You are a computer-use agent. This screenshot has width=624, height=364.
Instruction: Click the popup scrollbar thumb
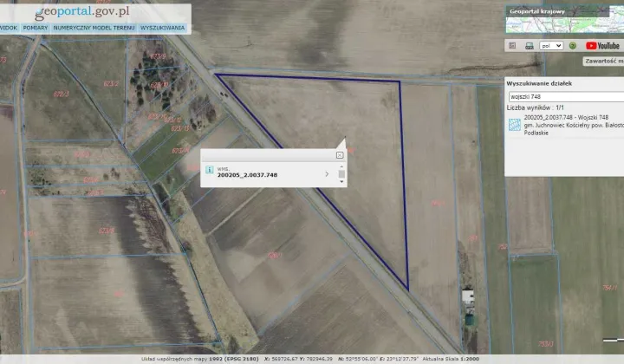tap(341, 174)
